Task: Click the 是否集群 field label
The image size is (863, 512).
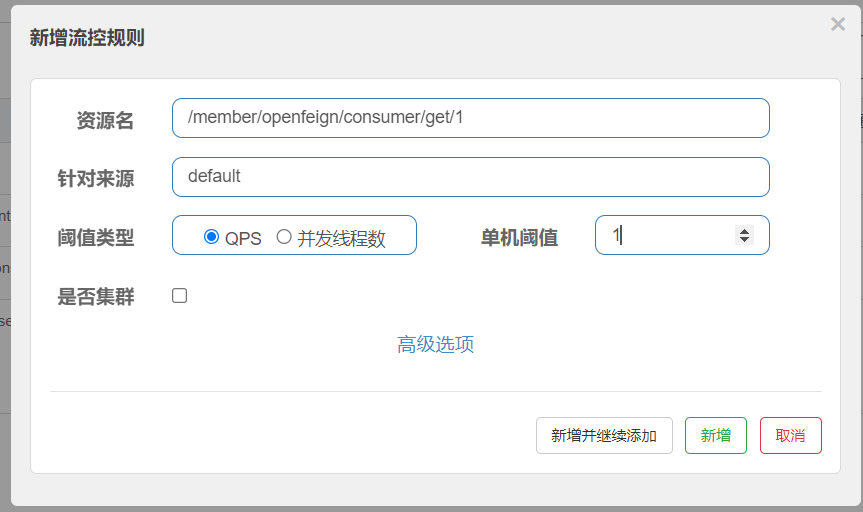Action: (96, 297)
